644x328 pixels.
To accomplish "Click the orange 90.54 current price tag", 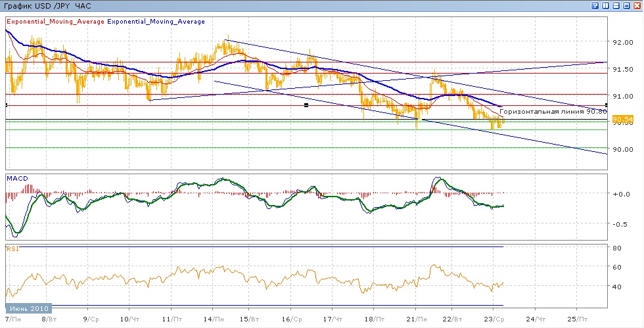I will click(x=622, y=120).
